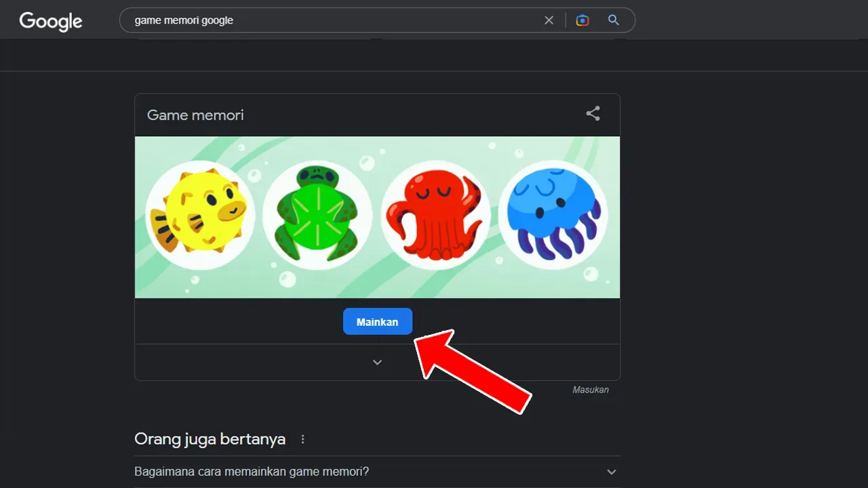
Task: Click the red octopus card
Action: click(x=435, y=216)
